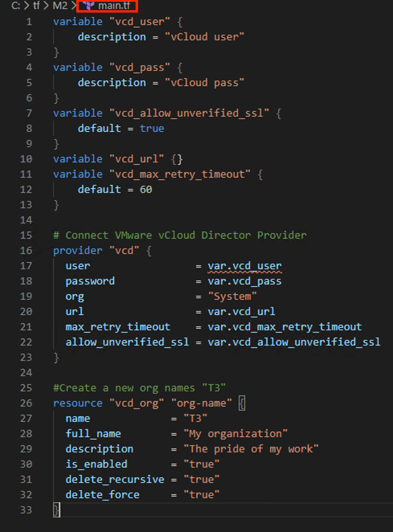Click the blue true keyword on line 8
The height and width of the screenshot is (532, 393).
point(152,129)
